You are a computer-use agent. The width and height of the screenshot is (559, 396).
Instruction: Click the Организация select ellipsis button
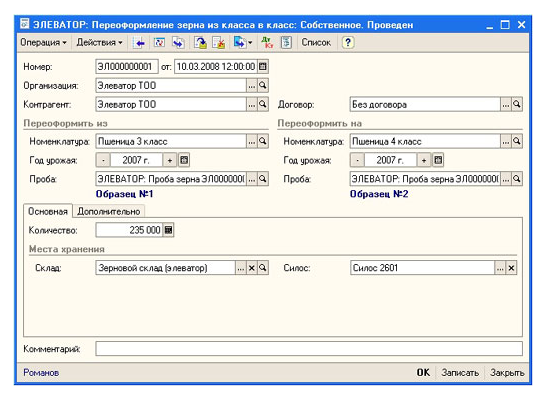point(252,86)
